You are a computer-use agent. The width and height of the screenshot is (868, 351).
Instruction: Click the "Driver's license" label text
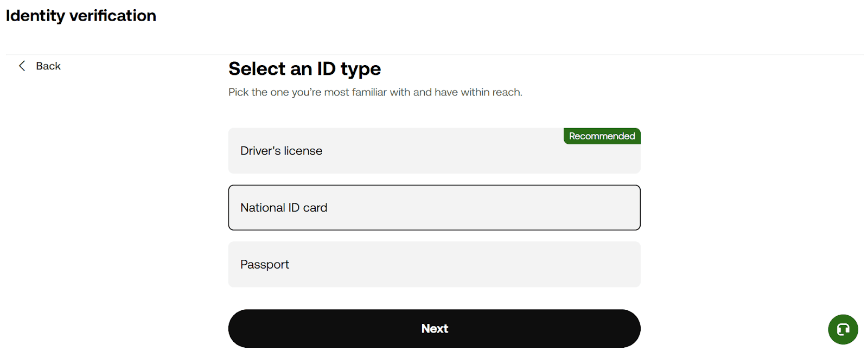click(281, 151)
